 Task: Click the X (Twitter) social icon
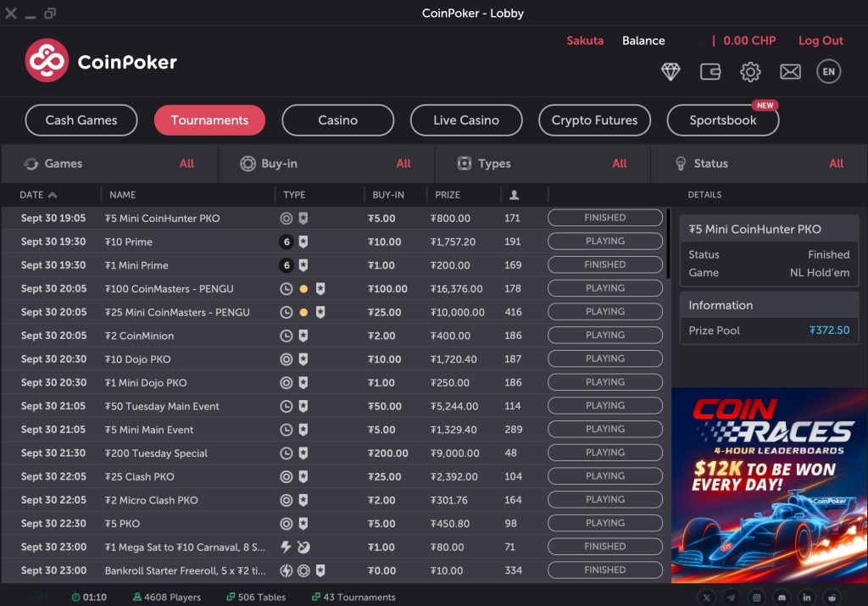pos(707,598)
